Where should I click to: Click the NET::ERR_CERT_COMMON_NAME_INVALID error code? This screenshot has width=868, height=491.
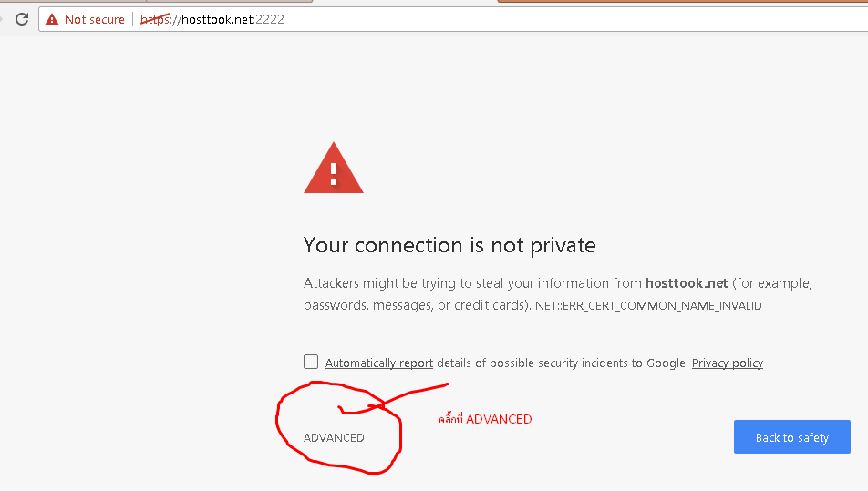tap(648, 306)
